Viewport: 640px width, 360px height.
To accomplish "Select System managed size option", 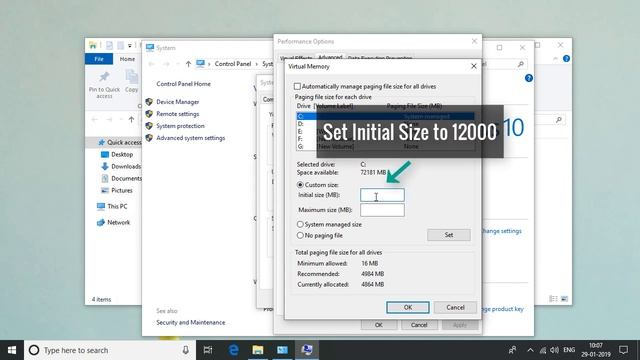I will tap(300, 224).
